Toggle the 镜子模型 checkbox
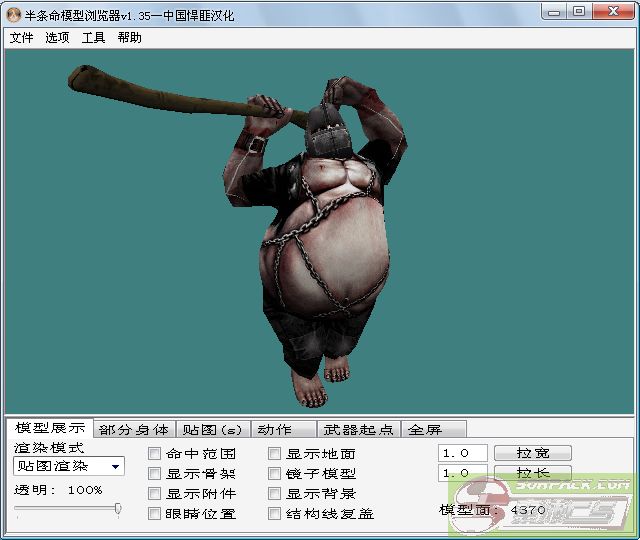 (275, 474)
